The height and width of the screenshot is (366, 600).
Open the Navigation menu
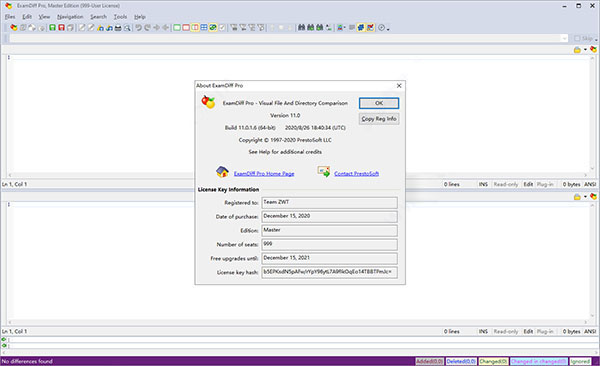coord(70,17)
